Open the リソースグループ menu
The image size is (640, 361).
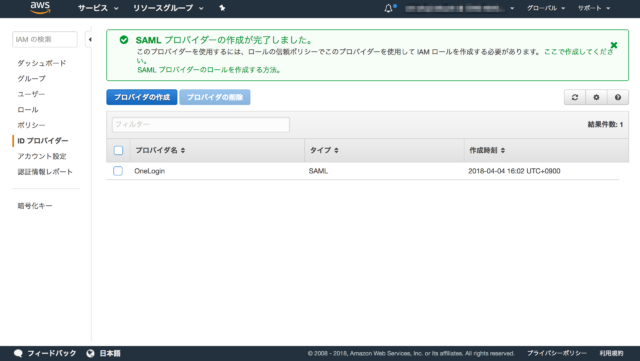tap(168, 8)
